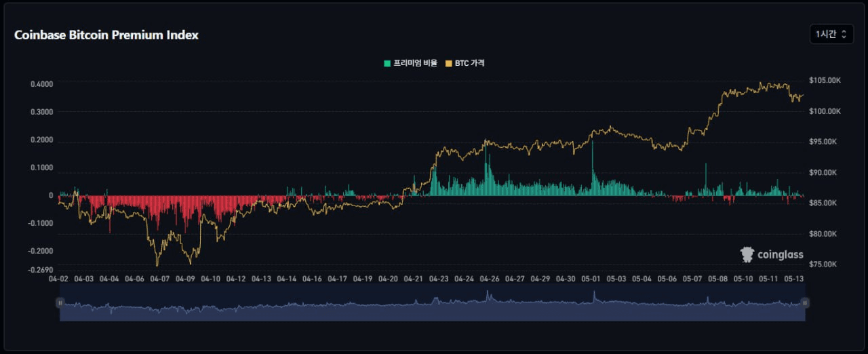Click the 04-20 date label
This screenshot has width=868, height=354.
pyautogui.click(x=389, y=279)
